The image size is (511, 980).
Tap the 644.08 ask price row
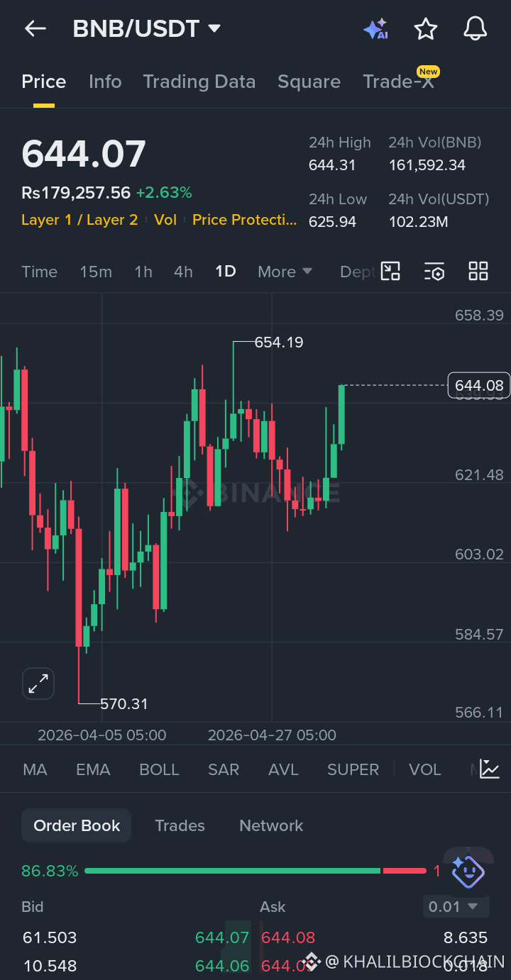[x=288, y=937]
